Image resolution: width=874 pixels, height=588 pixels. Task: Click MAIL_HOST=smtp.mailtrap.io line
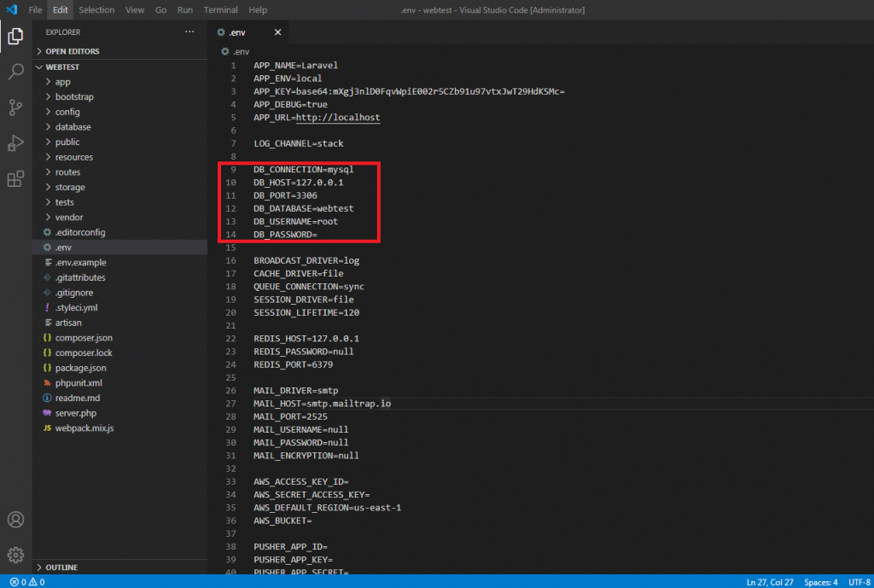[322, 404]
